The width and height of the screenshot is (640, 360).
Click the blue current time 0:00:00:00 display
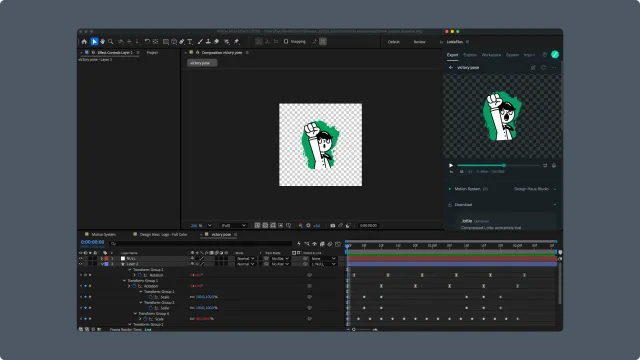[x=92, y=242]
